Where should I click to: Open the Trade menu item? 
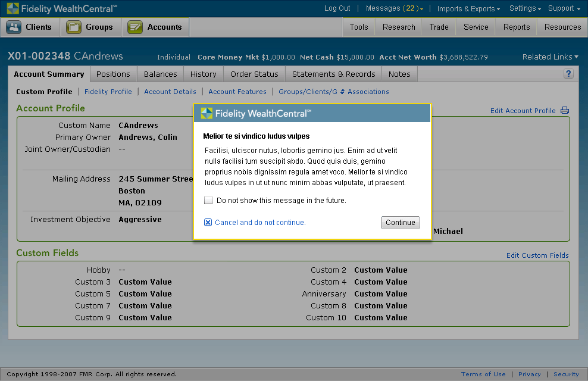pos(439,27)
